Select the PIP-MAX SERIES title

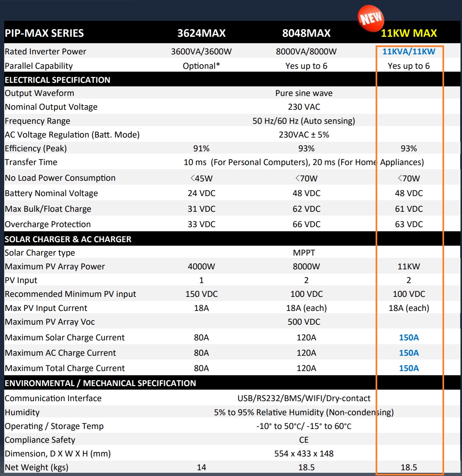[x=44, y=33]
